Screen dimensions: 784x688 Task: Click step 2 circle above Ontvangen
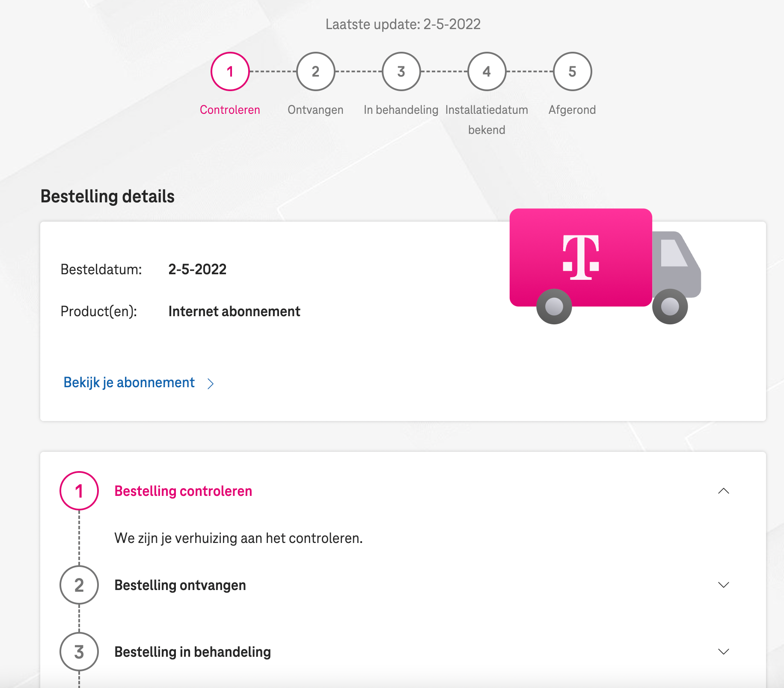[316, 71]
